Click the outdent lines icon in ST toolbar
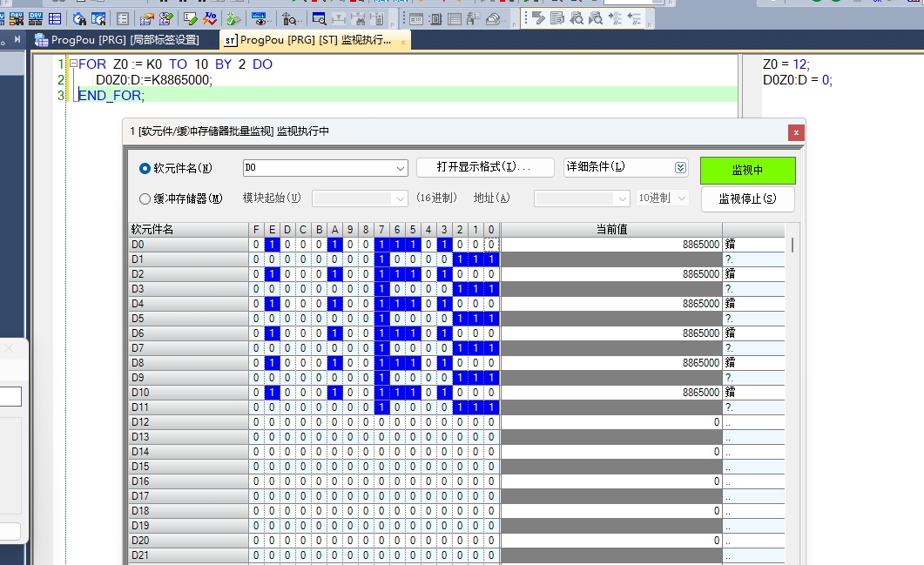Screen dimensions: 924x565 (636, 18)
